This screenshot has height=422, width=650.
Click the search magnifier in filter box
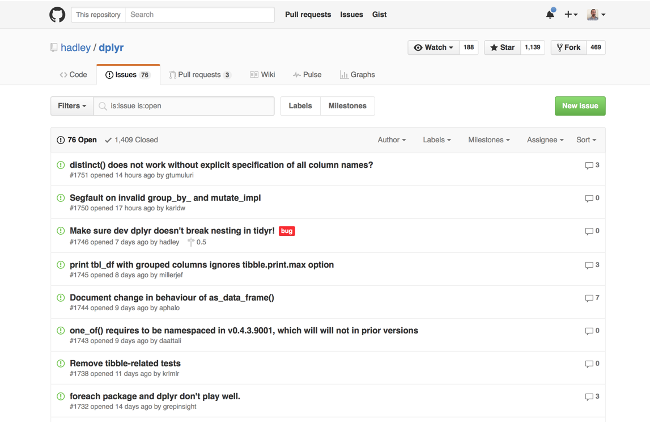coord(103,106)
